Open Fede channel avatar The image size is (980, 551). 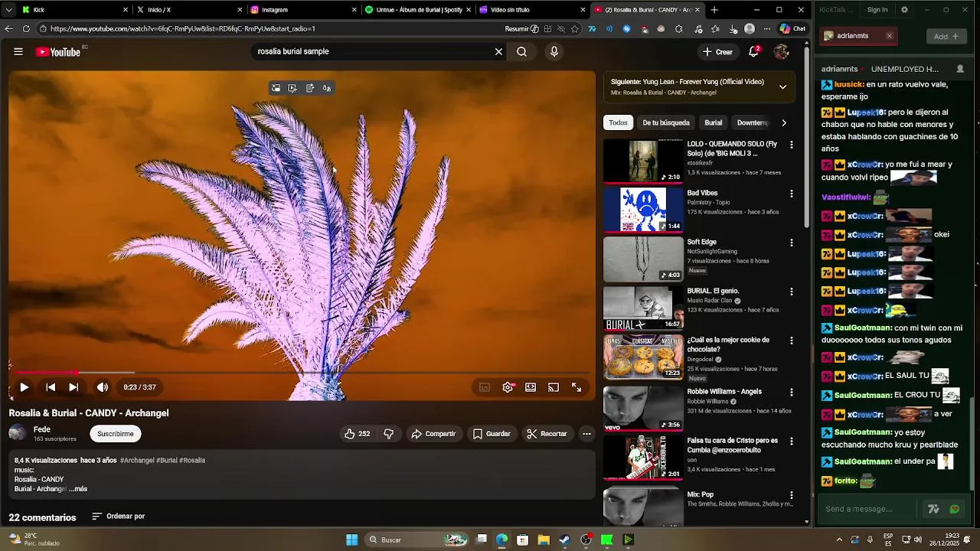(x=17, y=434)
